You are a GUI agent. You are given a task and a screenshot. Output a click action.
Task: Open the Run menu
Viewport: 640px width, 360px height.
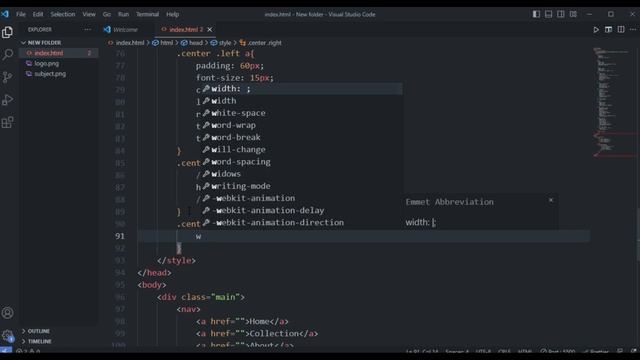[x=123, y=14]
